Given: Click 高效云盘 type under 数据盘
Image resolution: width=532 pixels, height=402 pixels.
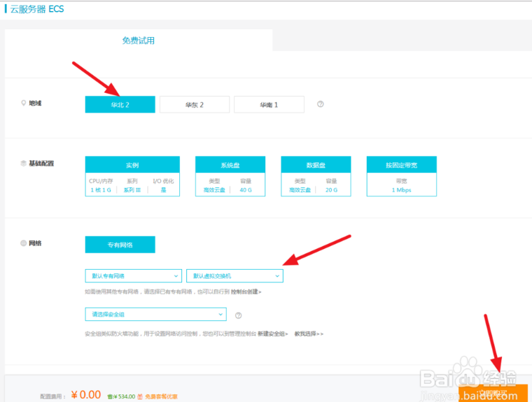Looking at the screenshot, I should point(300,190).
